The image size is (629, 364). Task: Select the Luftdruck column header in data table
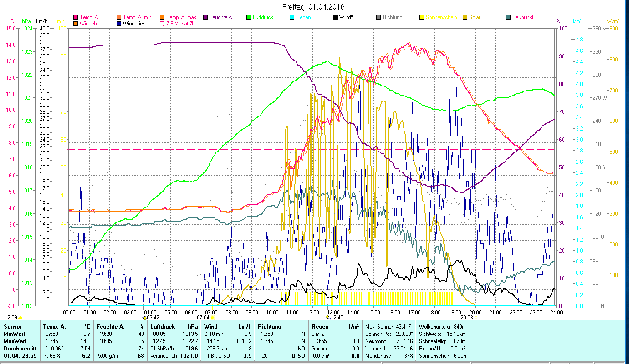click(x=162, y=326)
